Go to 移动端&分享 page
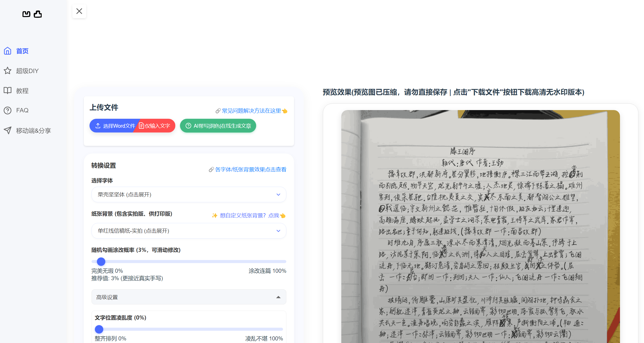 [33, 131]
